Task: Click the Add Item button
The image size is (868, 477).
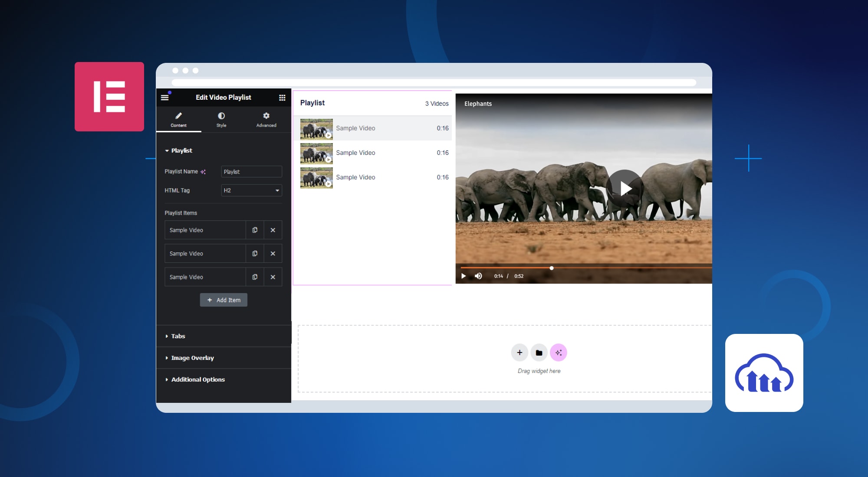Action: pos(224,300)
